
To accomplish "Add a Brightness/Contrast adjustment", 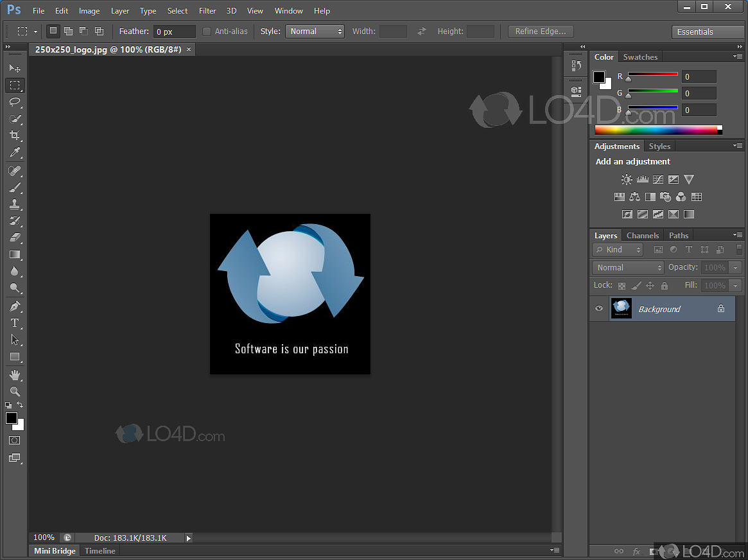I will pyautogui.click(x=627, y=180).
